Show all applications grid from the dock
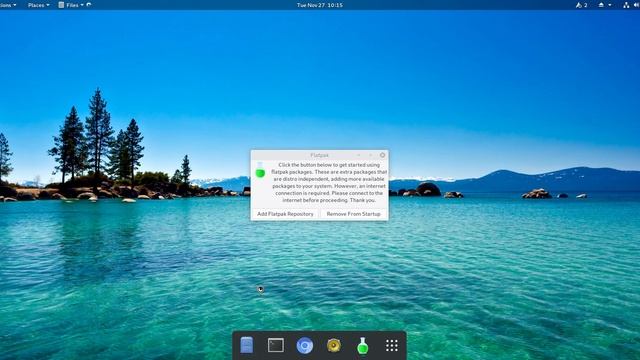This screenshot has height=360, width=640. click(392, 345)
